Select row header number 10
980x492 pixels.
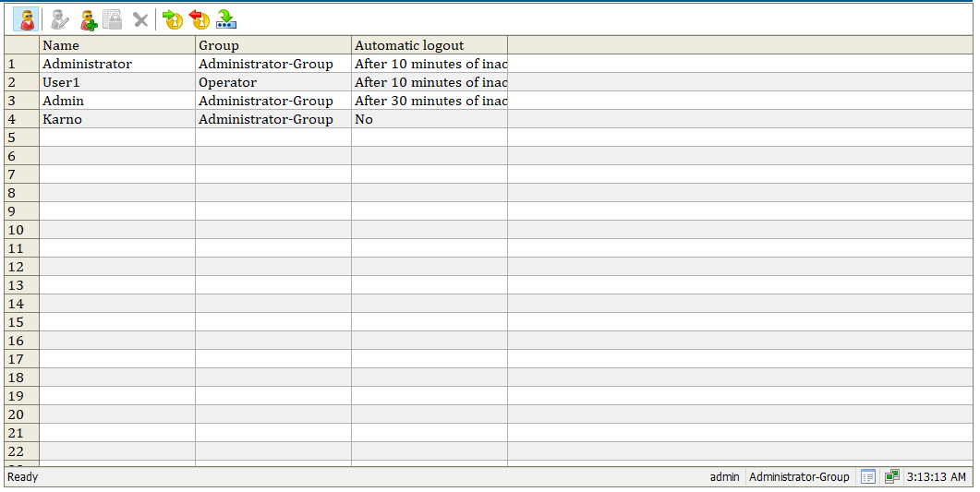22,230
